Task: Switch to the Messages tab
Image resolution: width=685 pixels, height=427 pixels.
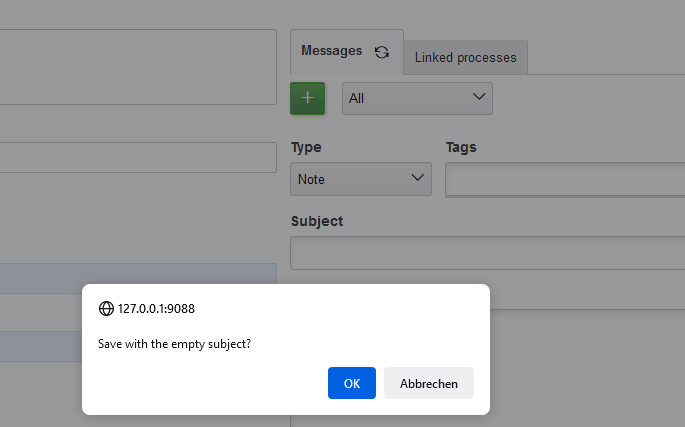Action: point(331,51)
